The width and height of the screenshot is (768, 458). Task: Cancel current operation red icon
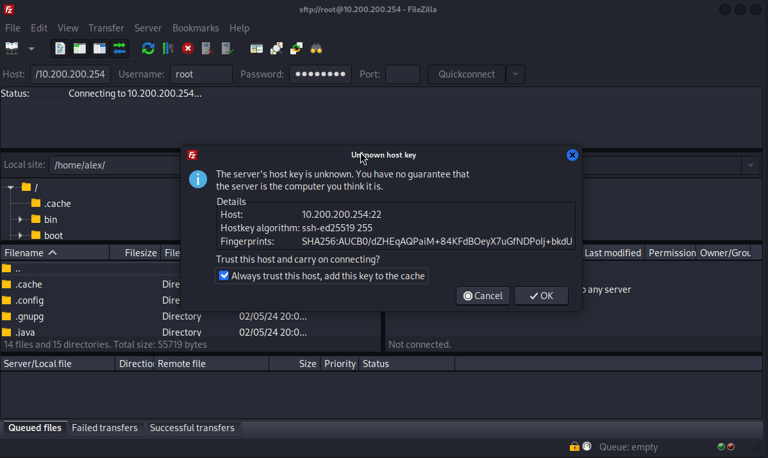(188, 48)
